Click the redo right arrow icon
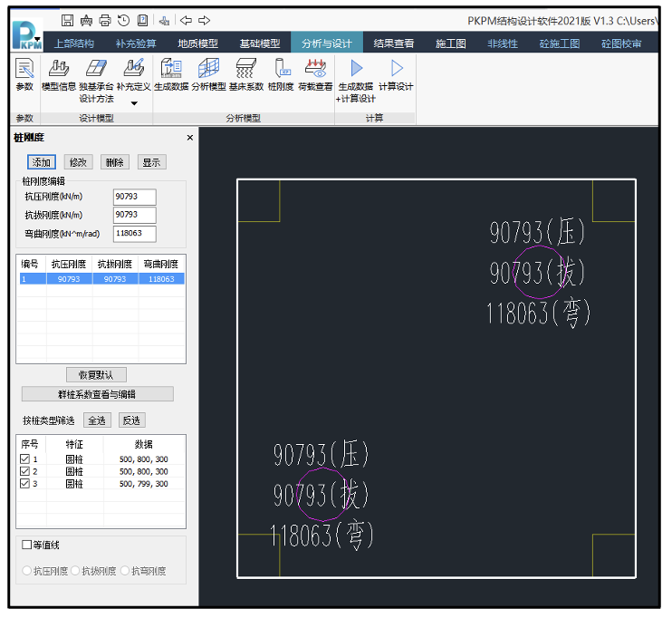 [205, 20]
